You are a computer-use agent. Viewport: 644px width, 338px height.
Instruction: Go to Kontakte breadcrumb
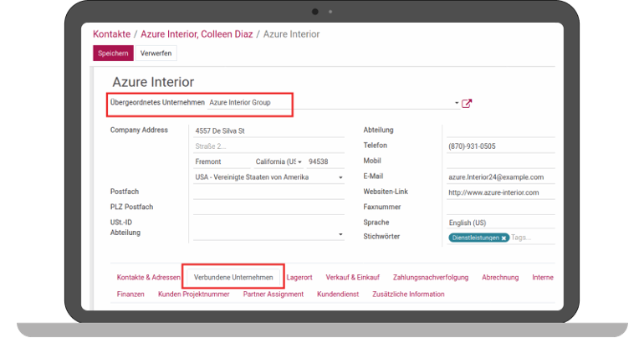111,34
